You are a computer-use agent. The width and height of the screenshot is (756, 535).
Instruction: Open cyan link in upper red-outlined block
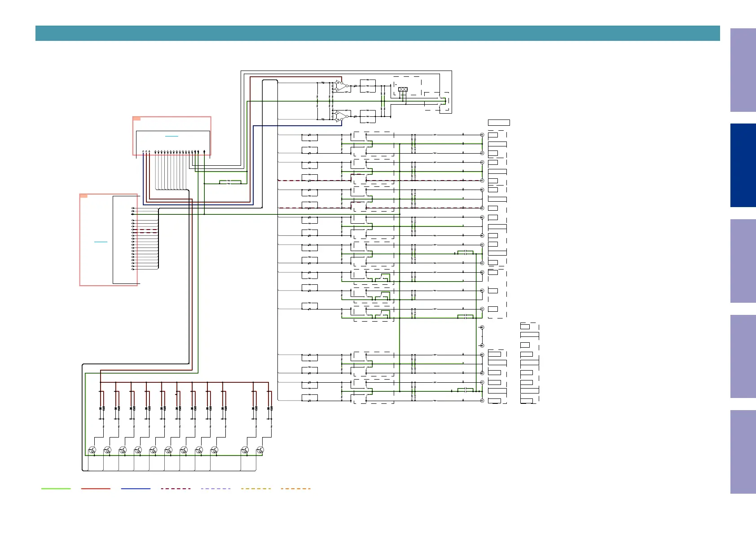tap(171, 136)
